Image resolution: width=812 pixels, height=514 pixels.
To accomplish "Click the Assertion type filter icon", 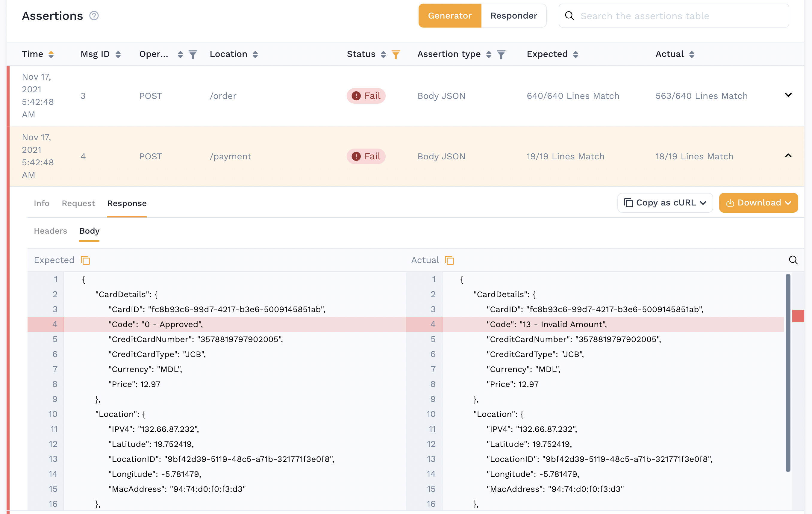I will point(501,54).
